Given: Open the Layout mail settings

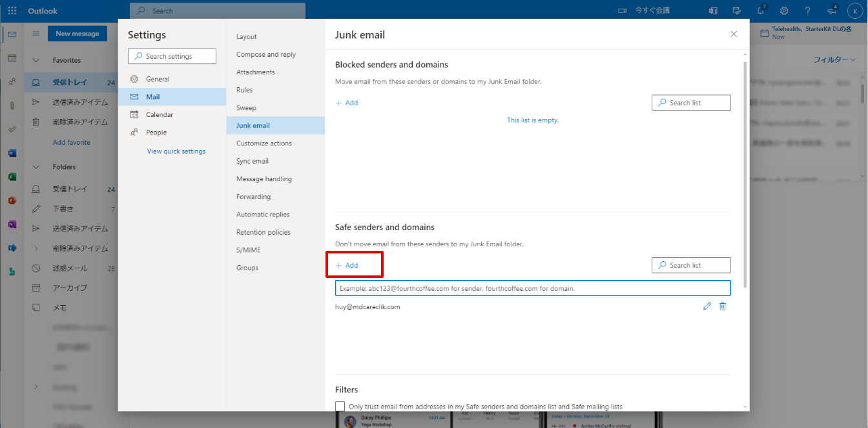Looking at the screenshot, I should pos(276,37).
